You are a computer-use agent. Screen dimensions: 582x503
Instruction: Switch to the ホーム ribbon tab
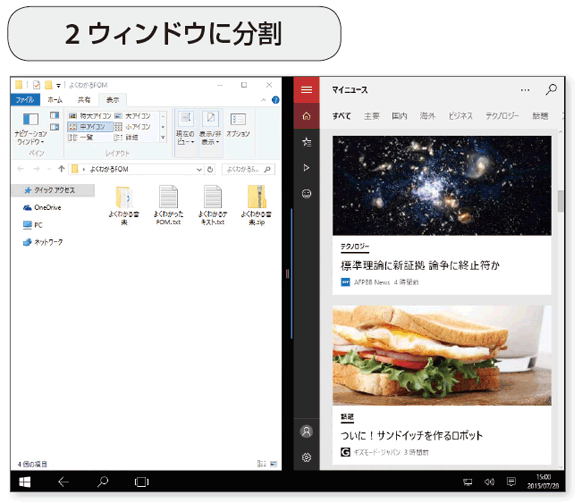tap(55, 100)
